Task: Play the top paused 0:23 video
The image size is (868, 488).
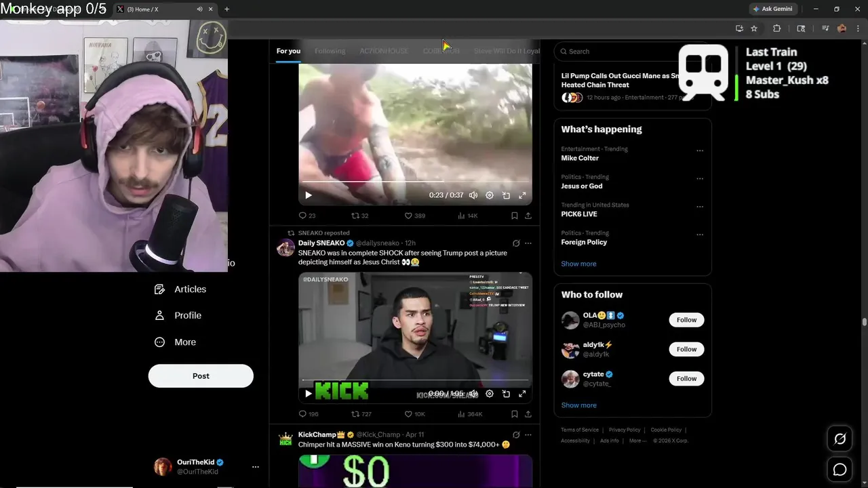Action: coord(309,195)
